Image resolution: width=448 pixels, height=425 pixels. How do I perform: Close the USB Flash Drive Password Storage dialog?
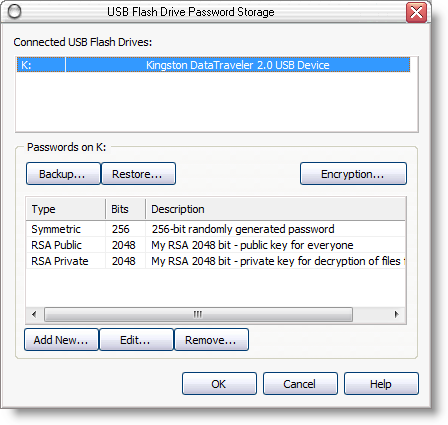416,13
